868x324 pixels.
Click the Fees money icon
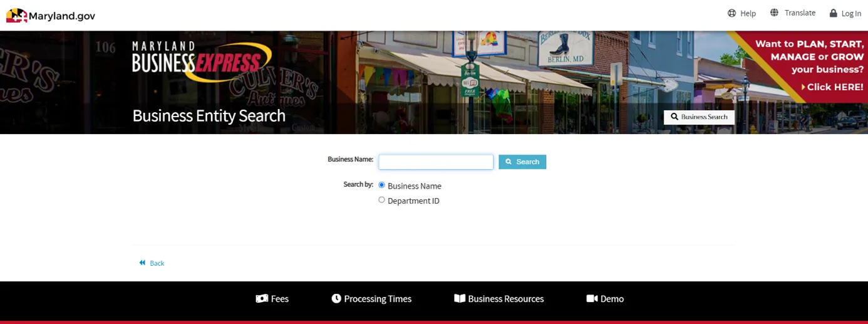[x=262, y=299]
